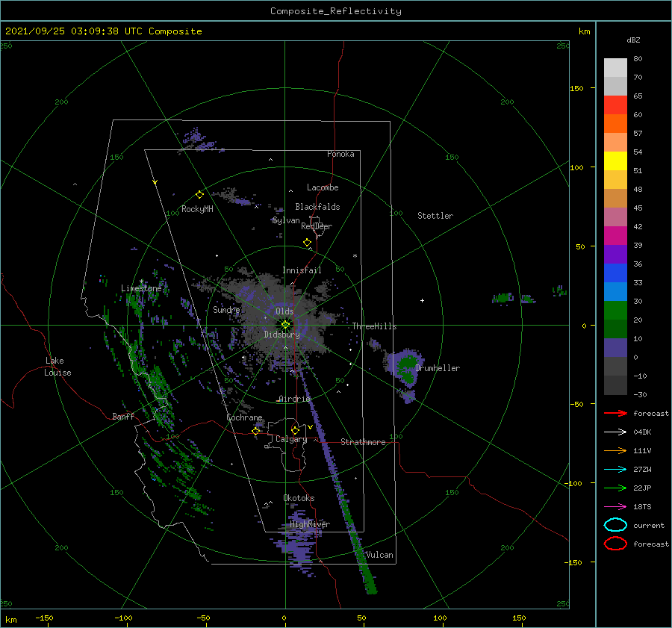Select the red 65 dBZ color swatch
The image size is (672, 628).
click(615, 105)
